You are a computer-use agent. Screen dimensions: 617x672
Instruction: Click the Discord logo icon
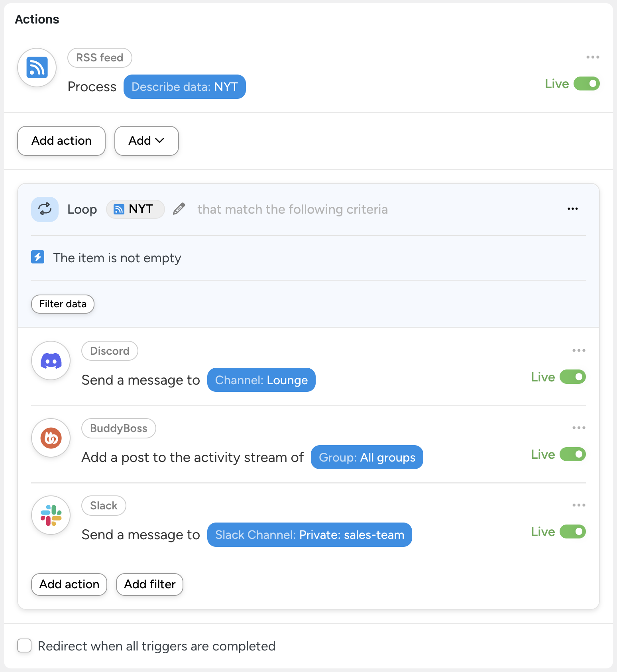(51, 361)
